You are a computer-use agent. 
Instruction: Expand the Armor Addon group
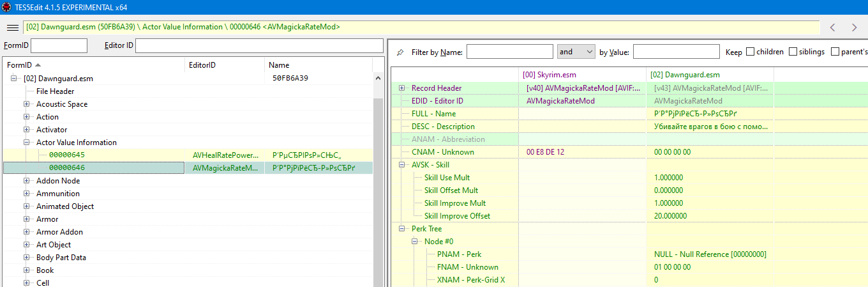point(27,232)
